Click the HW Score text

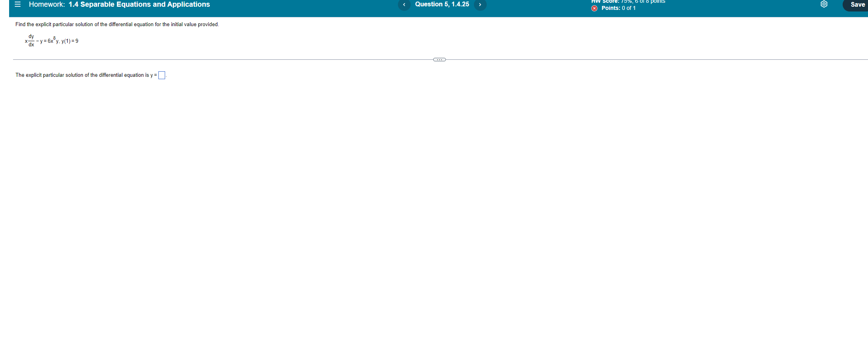point(628,2)
